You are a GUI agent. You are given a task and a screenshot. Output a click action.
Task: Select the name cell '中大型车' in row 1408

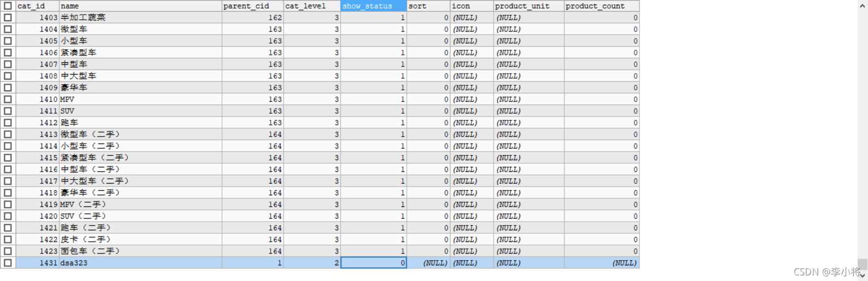coord(140,76)
